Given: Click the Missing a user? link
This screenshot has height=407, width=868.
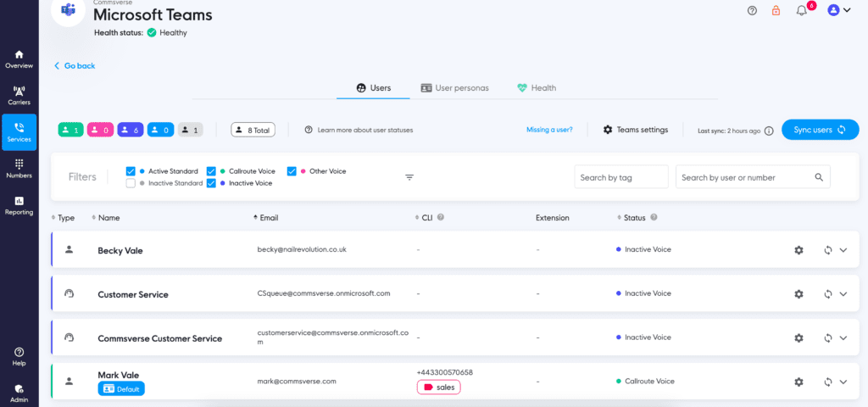Looking at the screenshot, I should [x=549, y=130].
